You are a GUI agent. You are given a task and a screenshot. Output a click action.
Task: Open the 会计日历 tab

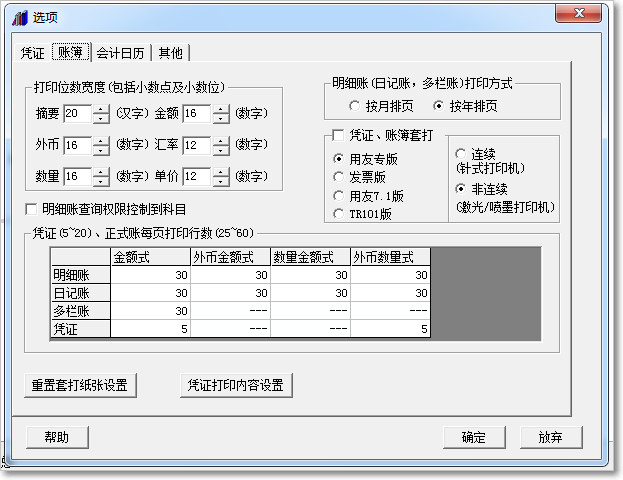click(120, 53)
